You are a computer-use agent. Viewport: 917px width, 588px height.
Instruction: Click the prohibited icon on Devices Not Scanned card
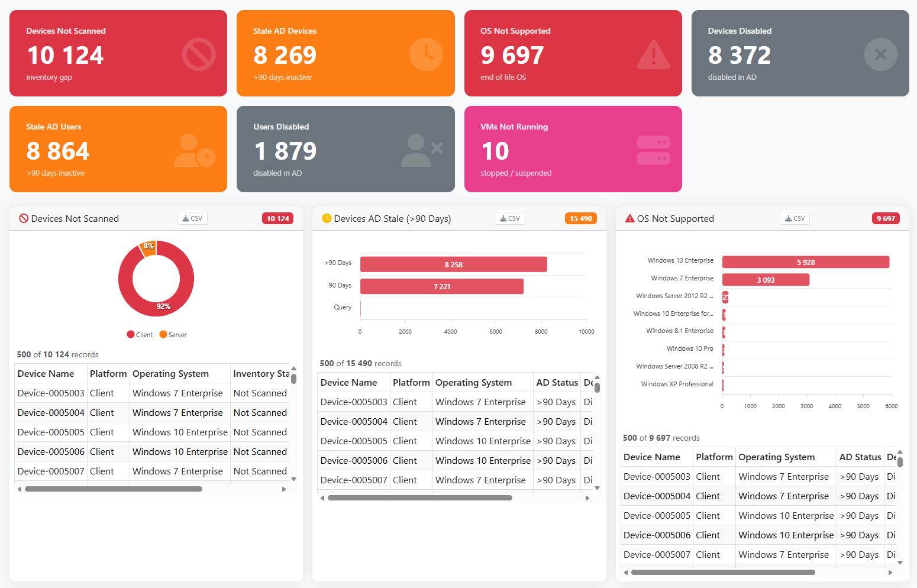click(199, 54)
